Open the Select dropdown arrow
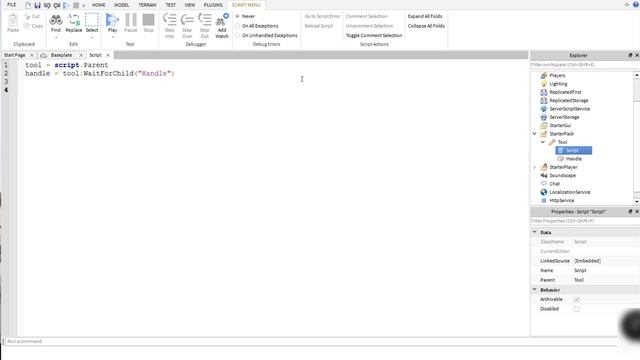Screen dimensions: 640x360 [92, 38]
